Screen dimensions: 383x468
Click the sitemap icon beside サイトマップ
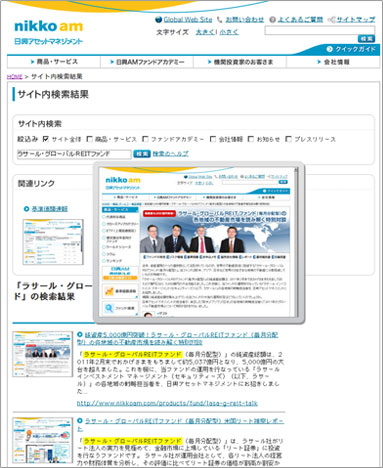331,20
